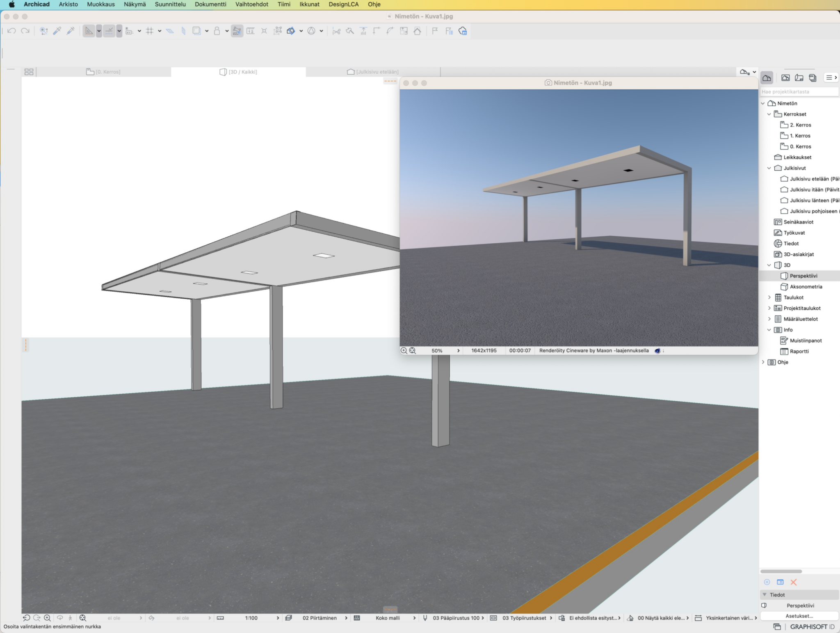
Task: Expand the Projektitaulukot tree node
Action: [769, 308]
